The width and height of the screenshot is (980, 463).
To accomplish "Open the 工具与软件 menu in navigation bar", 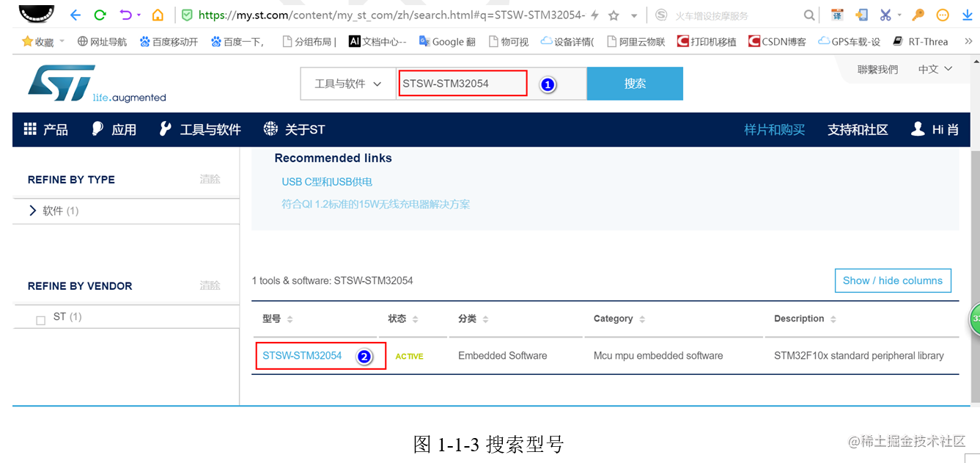I will (x=200, y=130).
